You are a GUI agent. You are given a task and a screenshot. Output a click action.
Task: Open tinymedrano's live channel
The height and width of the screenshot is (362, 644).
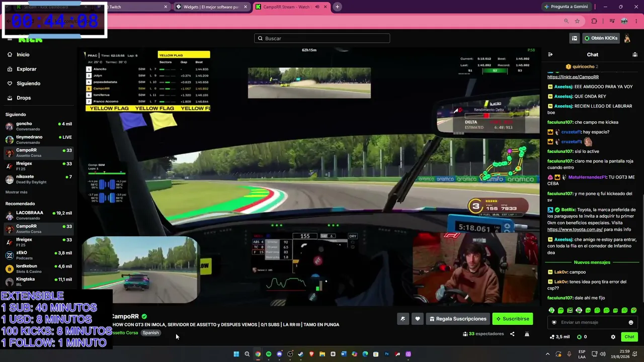[39, 139]
